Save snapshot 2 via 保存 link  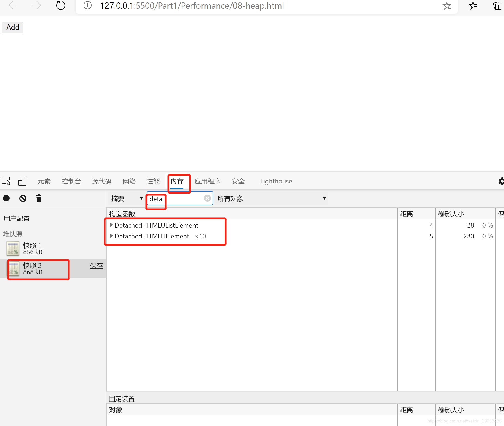(97, 266)
